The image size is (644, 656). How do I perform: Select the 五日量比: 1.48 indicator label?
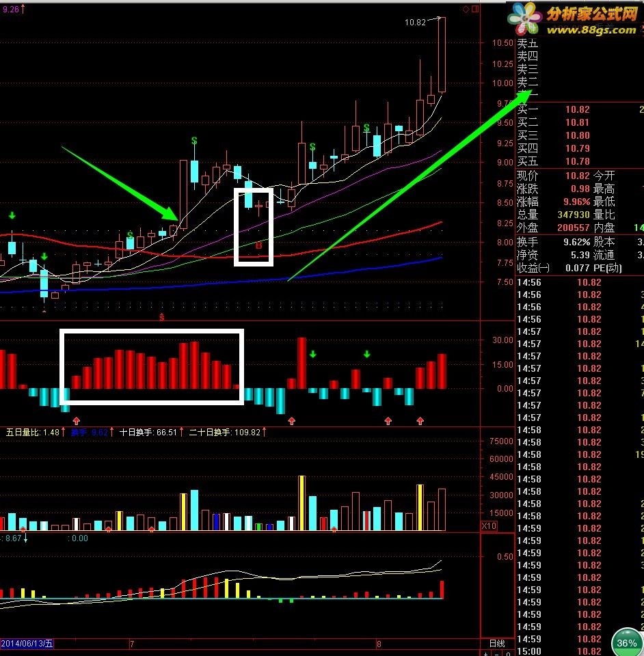point(33,432)
